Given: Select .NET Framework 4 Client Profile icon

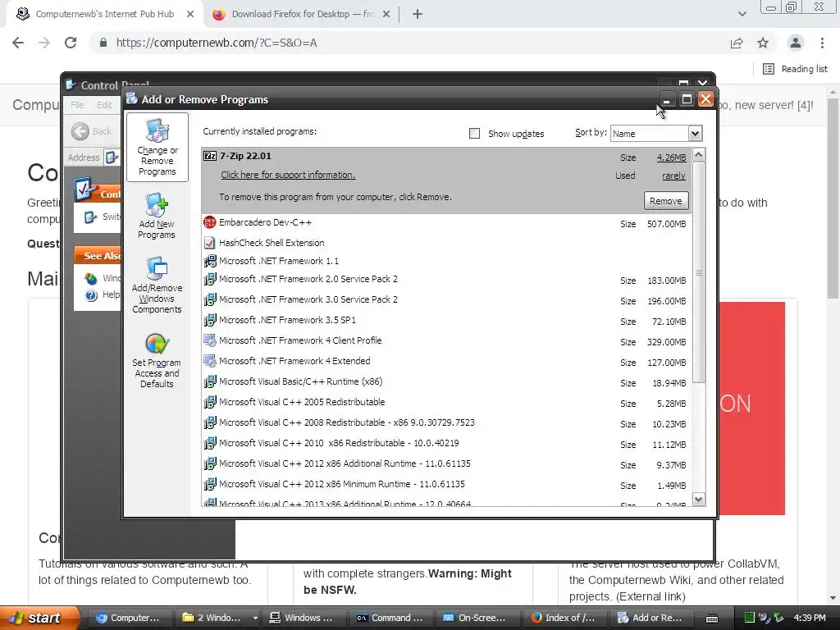Looking at the screenshot, I should pyautogui.click(x=210, y=340).
